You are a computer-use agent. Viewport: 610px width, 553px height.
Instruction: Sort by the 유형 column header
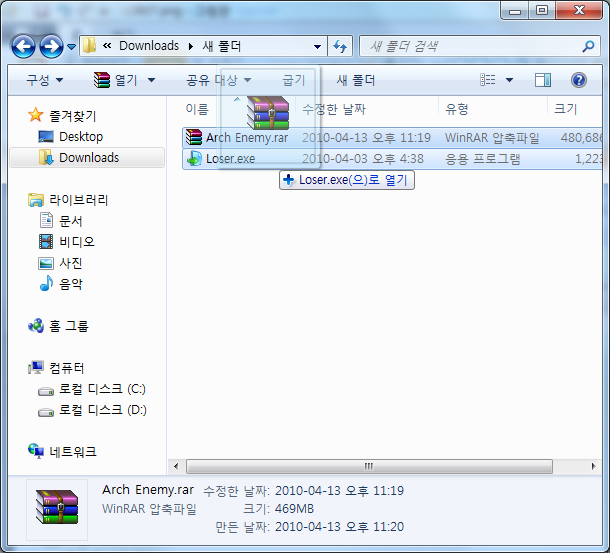(457, 109)
